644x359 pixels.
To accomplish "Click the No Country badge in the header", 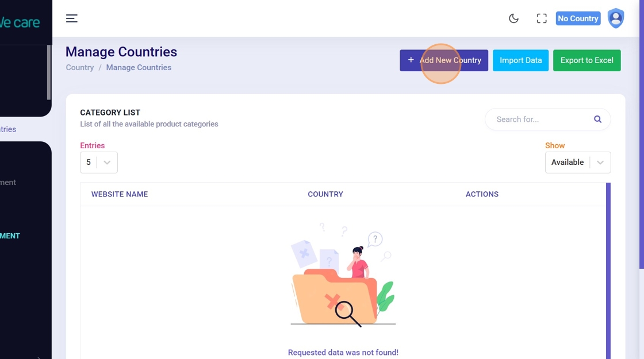I will [578, 18].
